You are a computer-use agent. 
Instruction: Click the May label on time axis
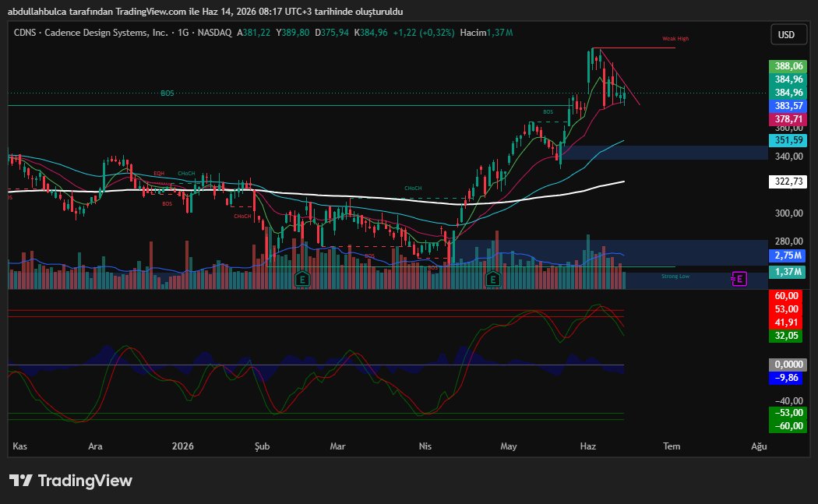508,446
